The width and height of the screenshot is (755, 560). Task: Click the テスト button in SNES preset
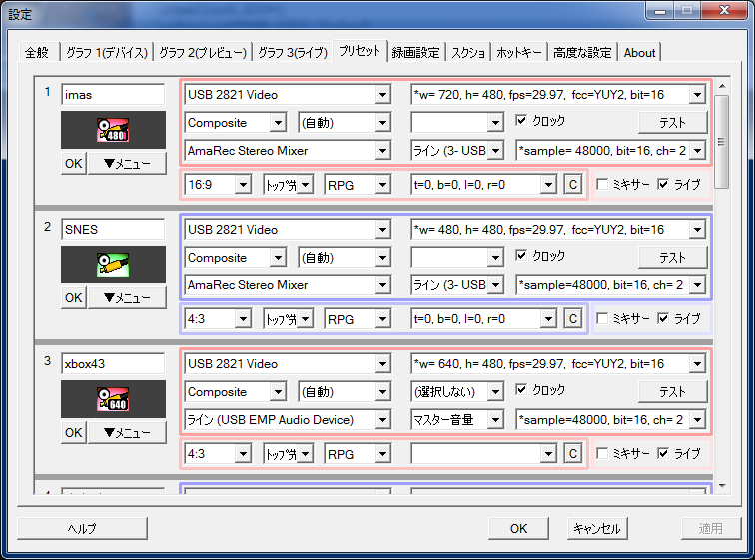[x=673, y=257]
